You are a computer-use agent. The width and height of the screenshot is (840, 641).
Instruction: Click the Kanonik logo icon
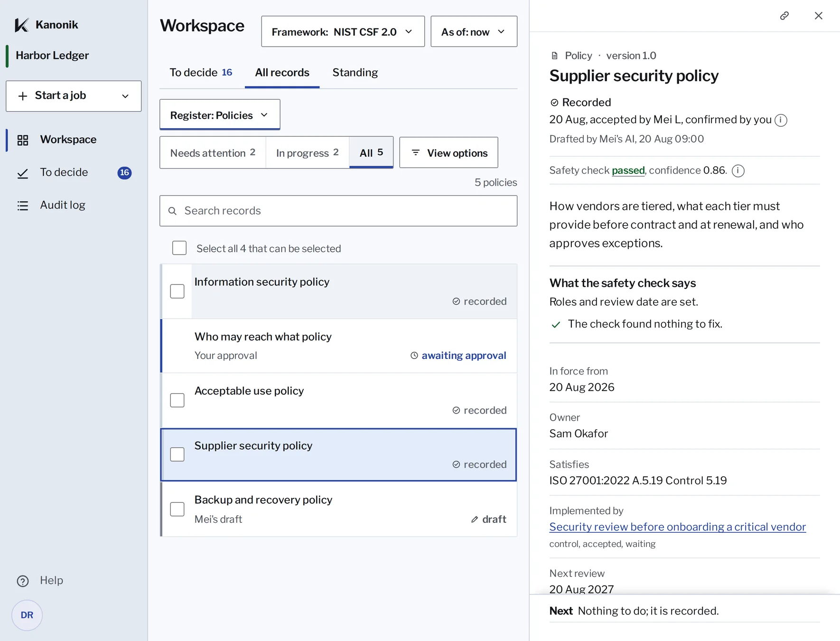22,25
